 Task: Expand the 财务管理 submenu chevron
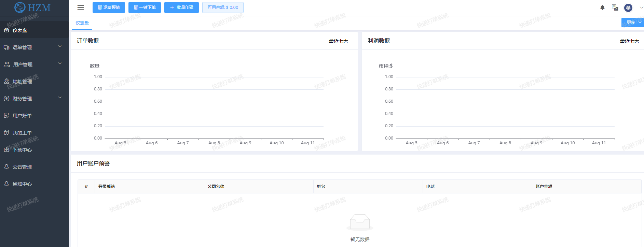[60, 98]
